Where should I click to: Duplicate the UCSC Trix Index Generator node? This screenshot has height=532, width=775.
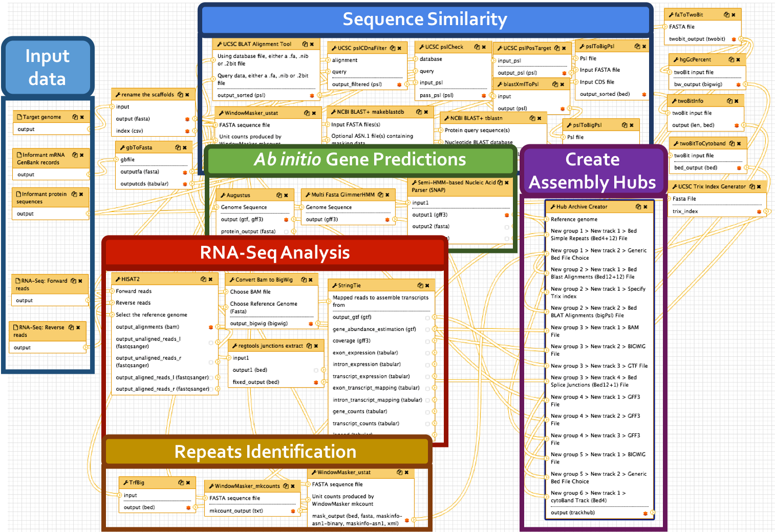pos(752,186)
